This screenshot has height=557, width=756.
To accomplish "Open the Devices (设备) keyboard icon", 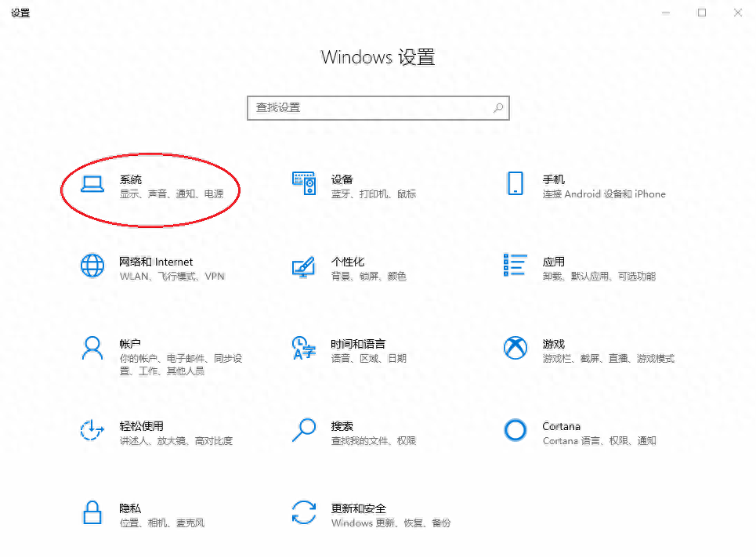I will pyautogui.click(x=303, y=184).
